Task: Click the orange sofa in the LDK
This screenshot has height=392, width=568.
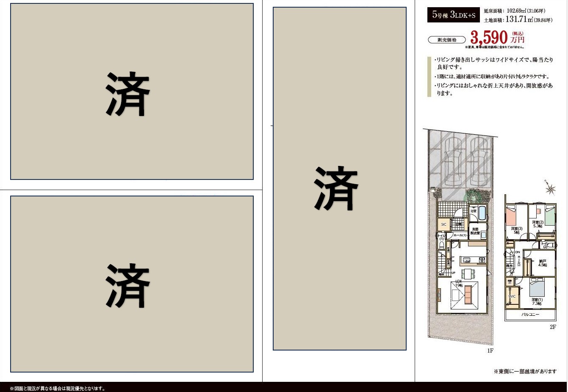Action: [468, 295]
